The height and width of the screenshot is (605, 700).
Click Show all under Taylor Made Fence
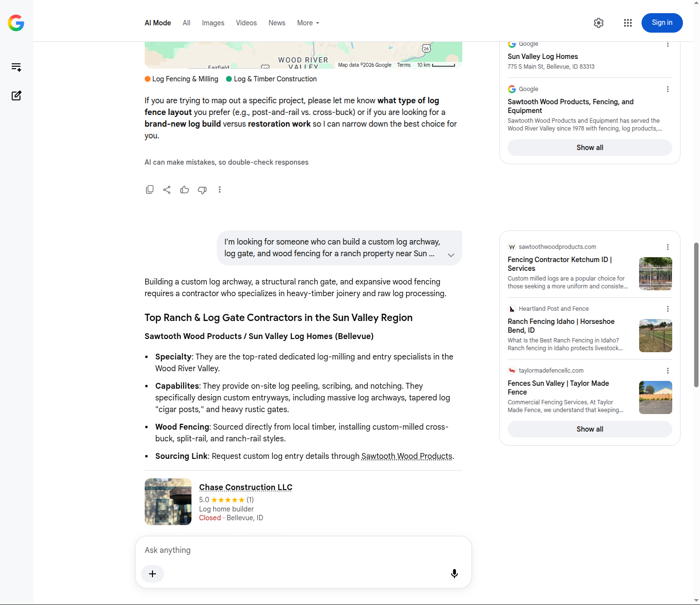coord(590,429)
